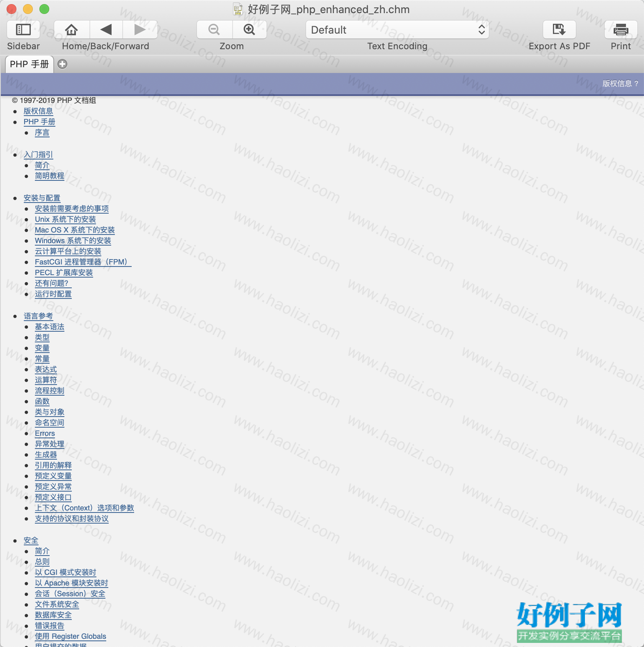Open the 基本语法 link
The width and height of the screenshot is (644, 647).
(x=50, y=327)
